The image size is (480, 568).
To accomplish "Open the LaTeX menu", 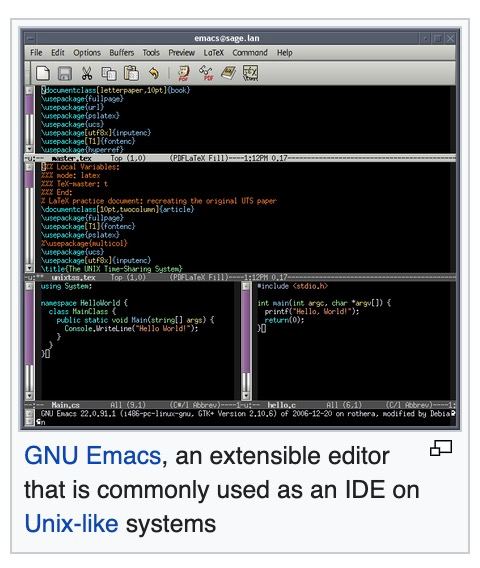I will [x=213, y=53].
